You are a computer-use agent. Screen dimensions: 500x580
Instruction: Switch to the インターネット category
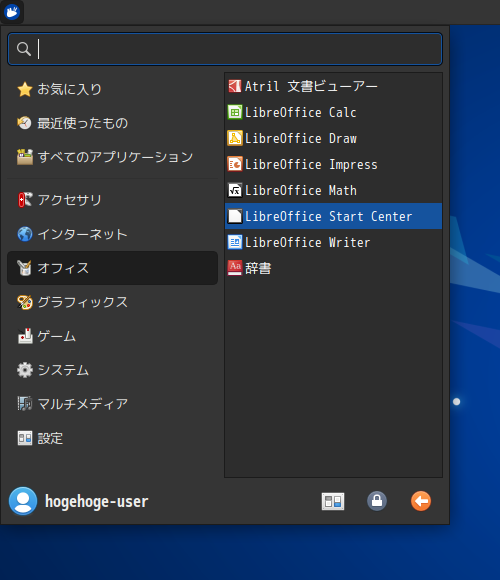112,234
